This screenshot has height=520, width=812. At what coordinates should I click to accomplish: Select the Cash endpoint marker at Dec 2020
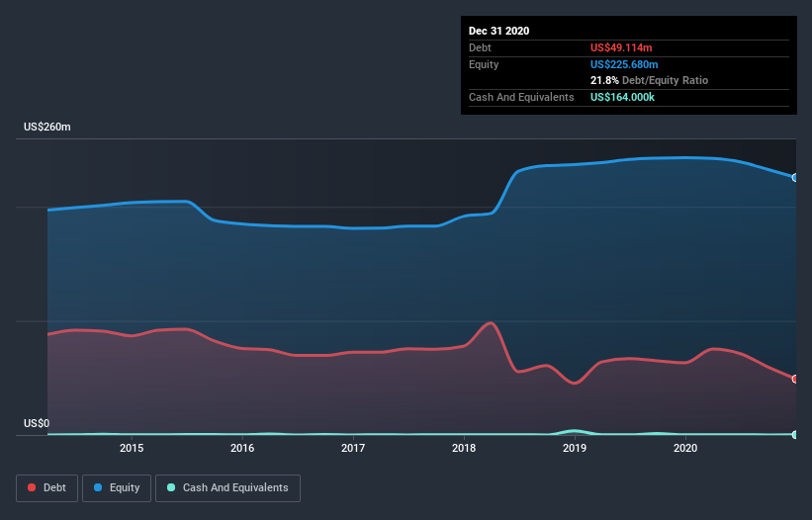795,435
